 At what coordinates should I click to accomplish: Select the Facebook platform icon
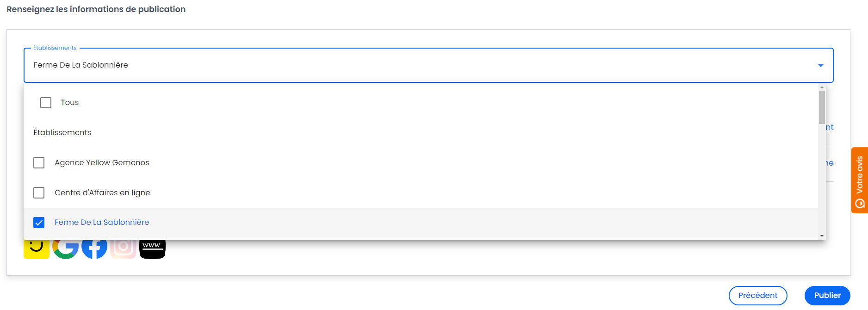(x=94, y=249)
